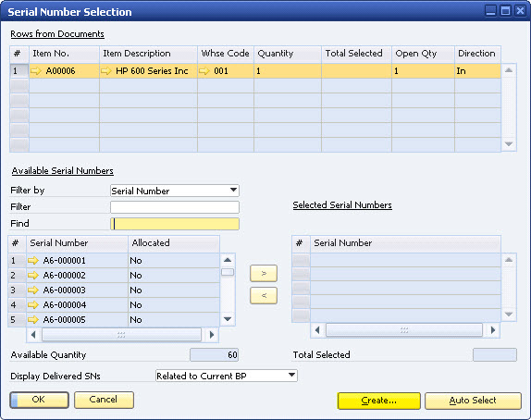Open link arrow for serial A6-000001
This screenshot has width=531, height=420.
point(33,261)
